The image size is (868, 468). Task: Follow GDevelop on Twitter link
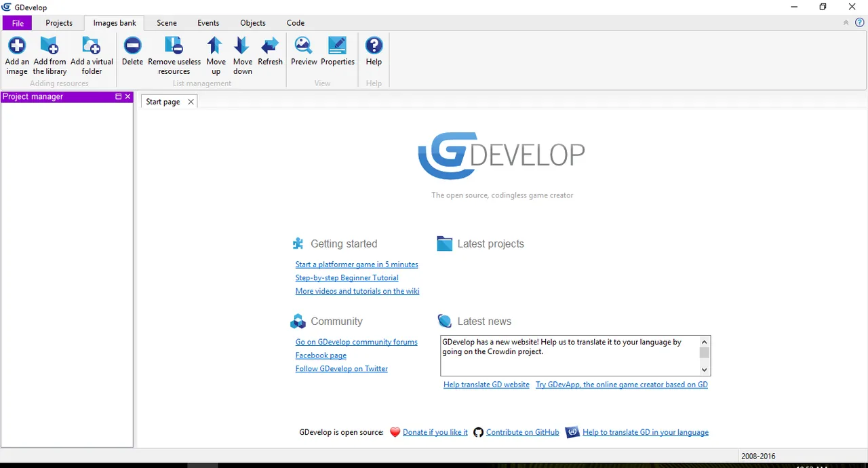coord(342,369)
